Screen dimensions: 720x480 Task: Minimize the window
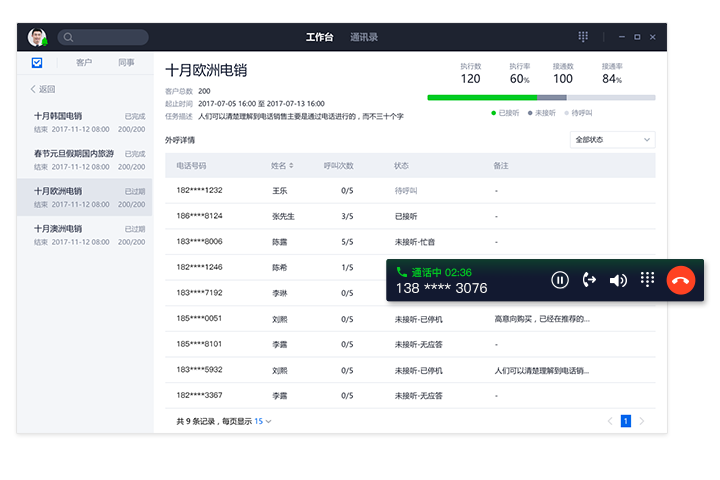pyautogui.click(x=622, y=37)
